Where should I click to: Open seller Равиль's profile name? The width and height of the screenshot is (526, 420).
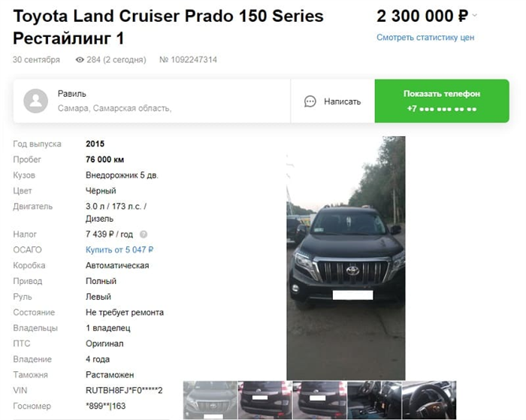tap(72, 94)
